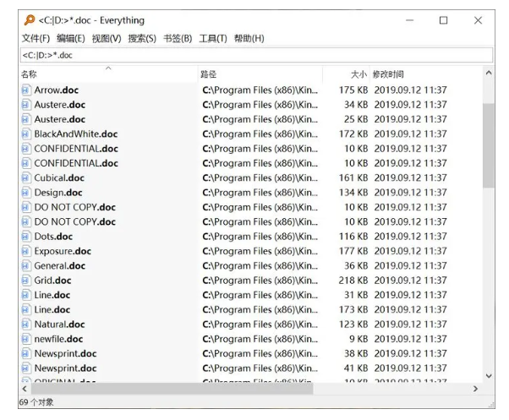Click the 69 个对象 status bar text

tap(36, 402)
